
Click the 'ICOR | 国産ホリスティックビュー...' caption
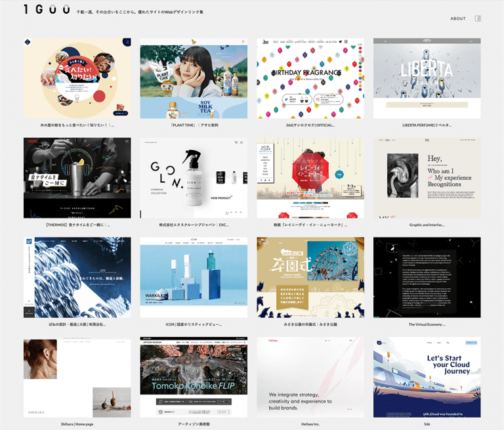coord(194,324)
